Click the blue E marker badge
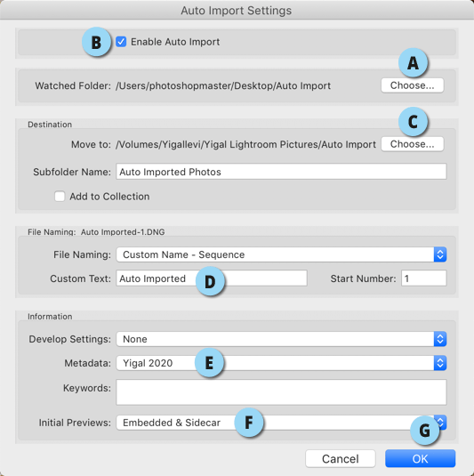 [x=209, y=363]
